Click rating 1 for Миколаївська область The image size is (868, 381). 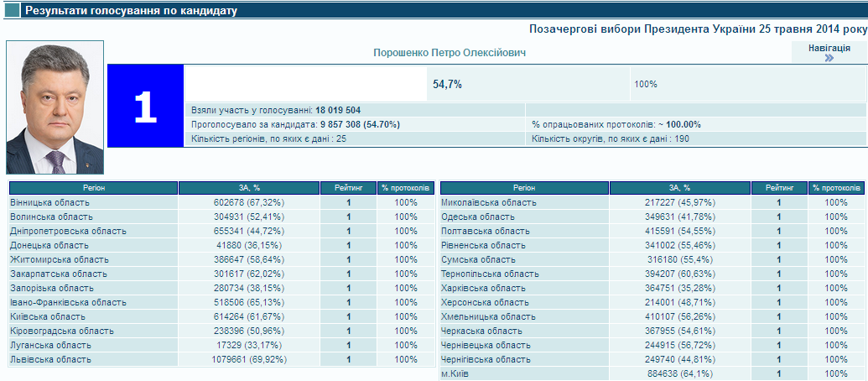pos(778,202)
